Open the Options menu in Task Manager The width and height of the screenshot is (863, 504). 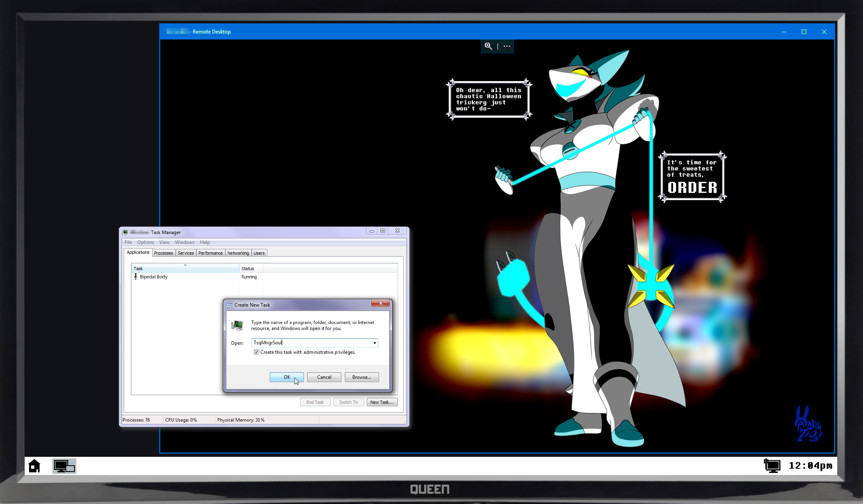coord(145,242)
